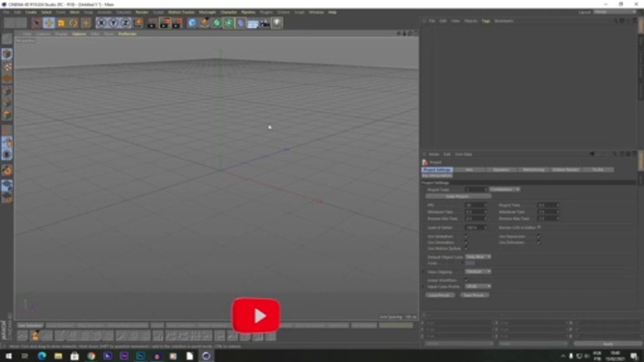Toggle the Use Generators checkbox

[466, 242]
